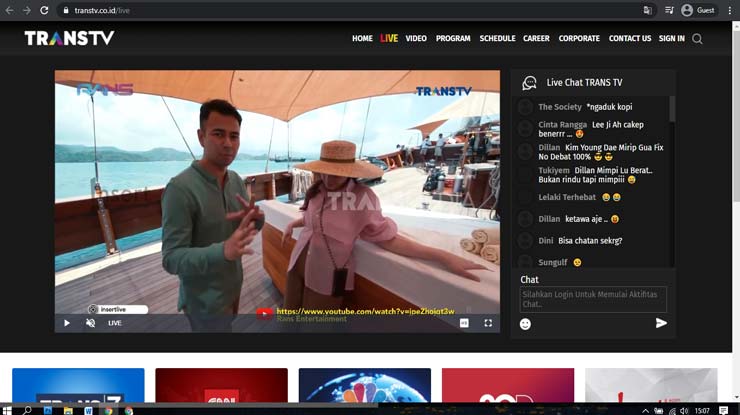Send the chat message with arrow icon

[661, 323]
